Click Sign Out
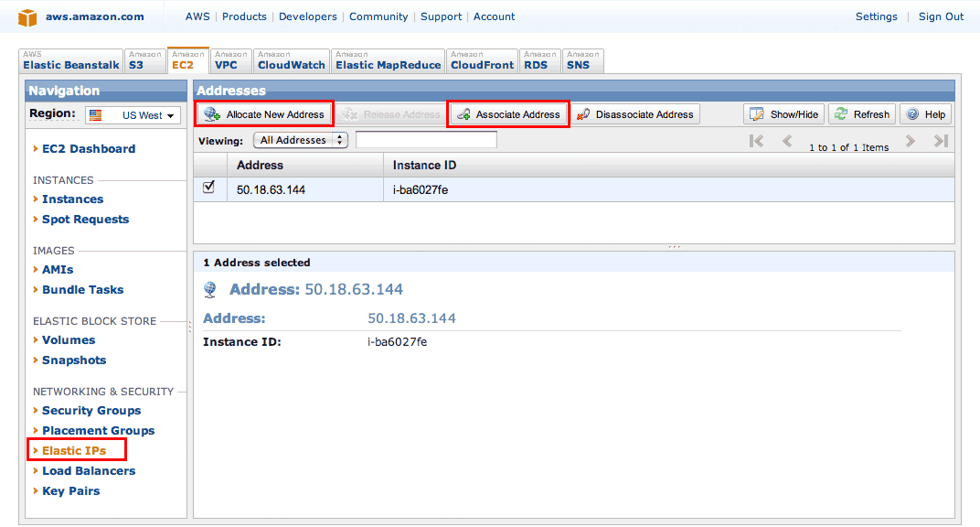 (x=941, y=16)
